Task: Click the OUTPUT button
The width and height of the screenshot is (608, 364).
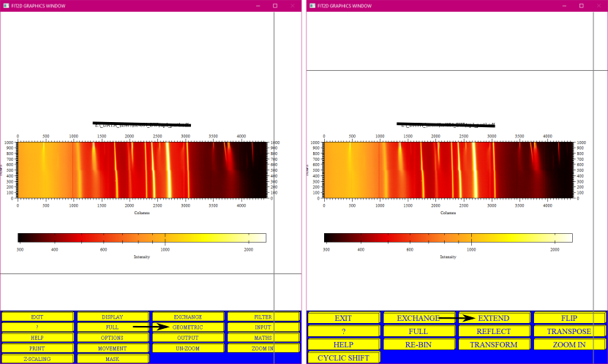Action: click(x=188, y=338)
